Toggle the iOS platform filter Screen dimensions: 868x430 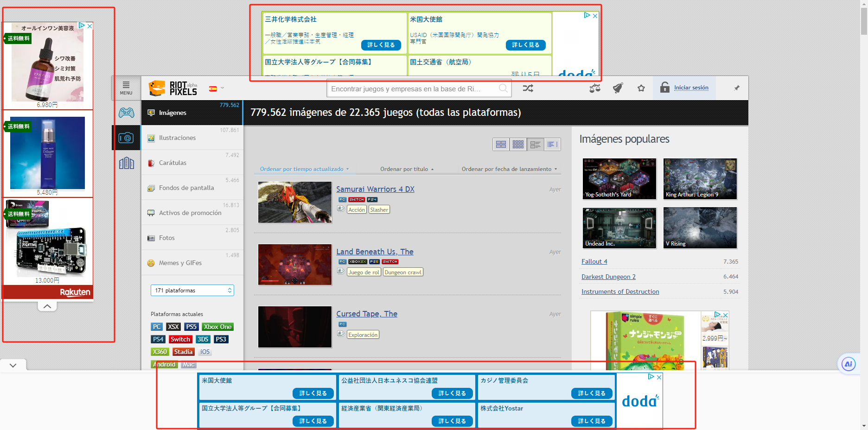205,352
